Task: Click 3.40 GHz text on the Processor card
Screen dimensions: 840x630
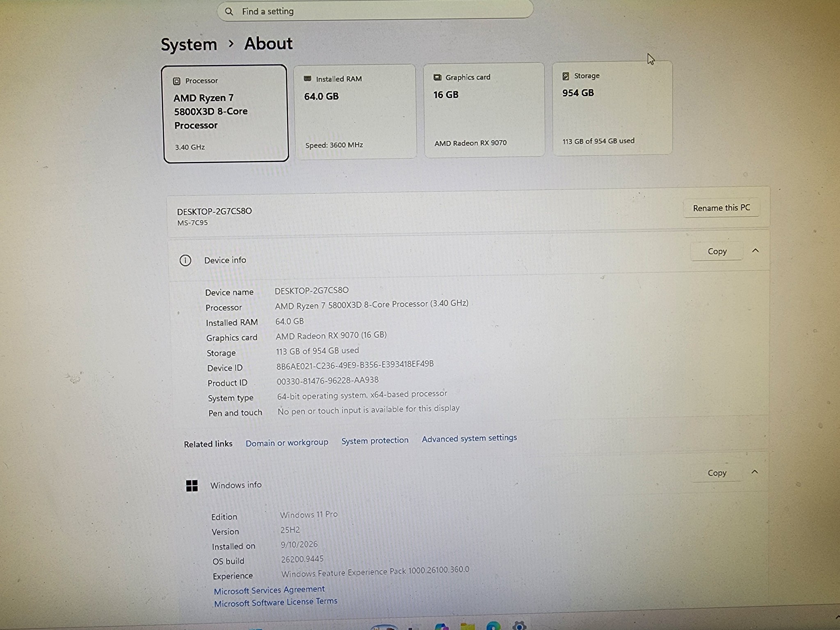Action: tap(190, 147)
